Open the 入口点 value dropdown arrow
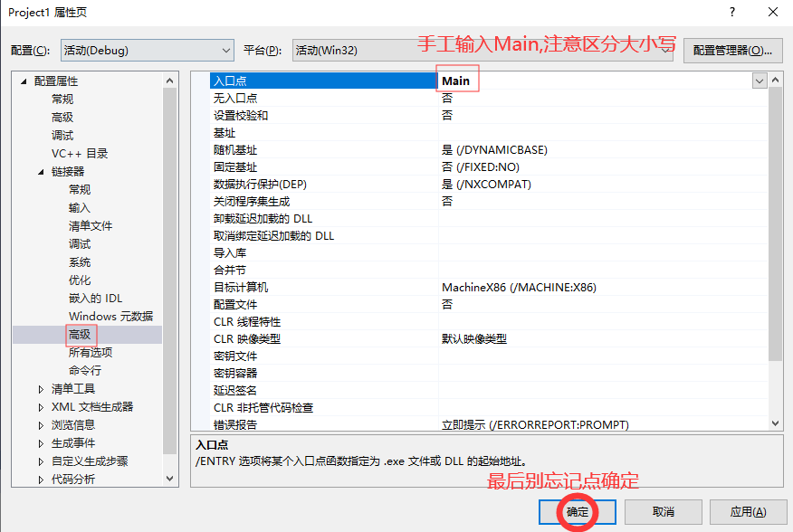793x532 pixels. coord(760,80)
